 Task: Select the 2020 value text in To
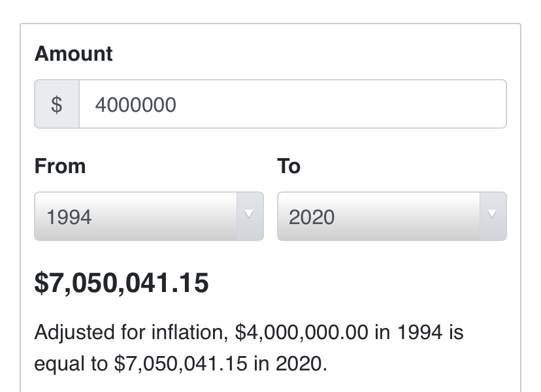tap(312, 217)
